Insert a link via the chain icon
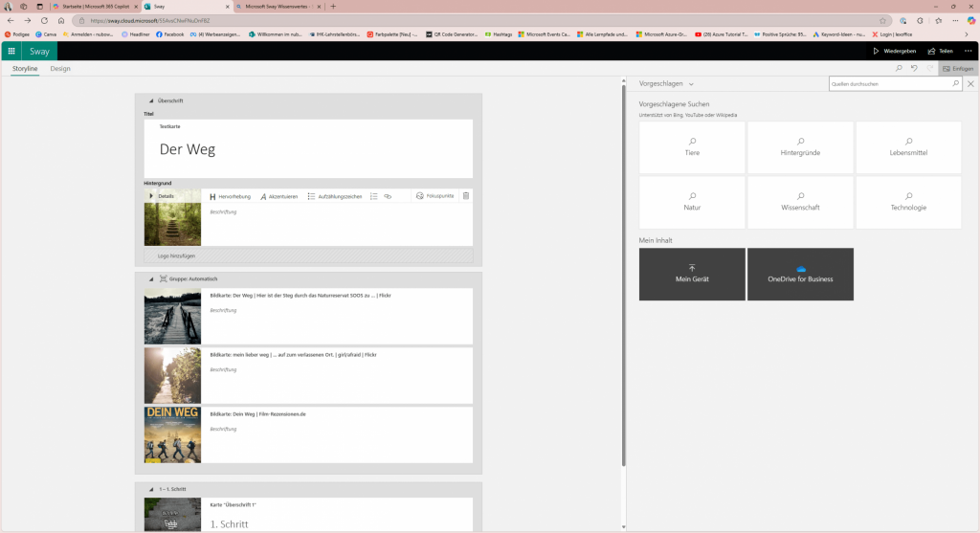The width and height of the screenshot is (980, 533). (388, 196)
